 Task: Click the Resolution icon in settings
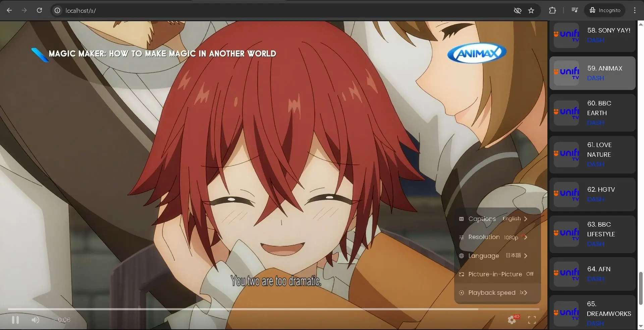click(x=462, y=237)
